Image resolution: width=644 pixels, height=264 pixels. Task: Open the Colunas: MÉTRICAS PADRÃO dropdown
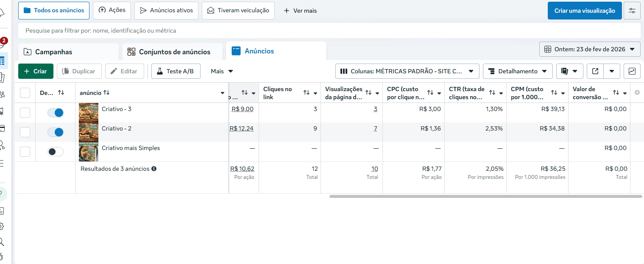[407, 71]
